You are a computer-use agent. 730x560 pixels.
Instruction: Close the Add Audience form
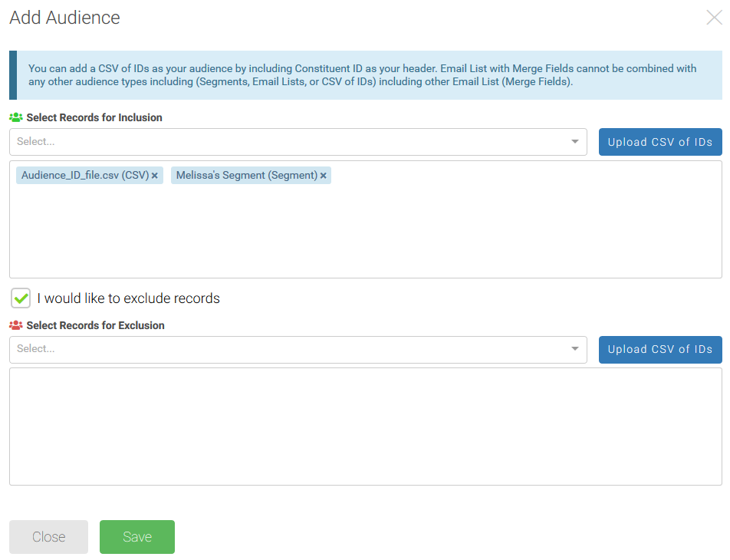tap(48, 537)
